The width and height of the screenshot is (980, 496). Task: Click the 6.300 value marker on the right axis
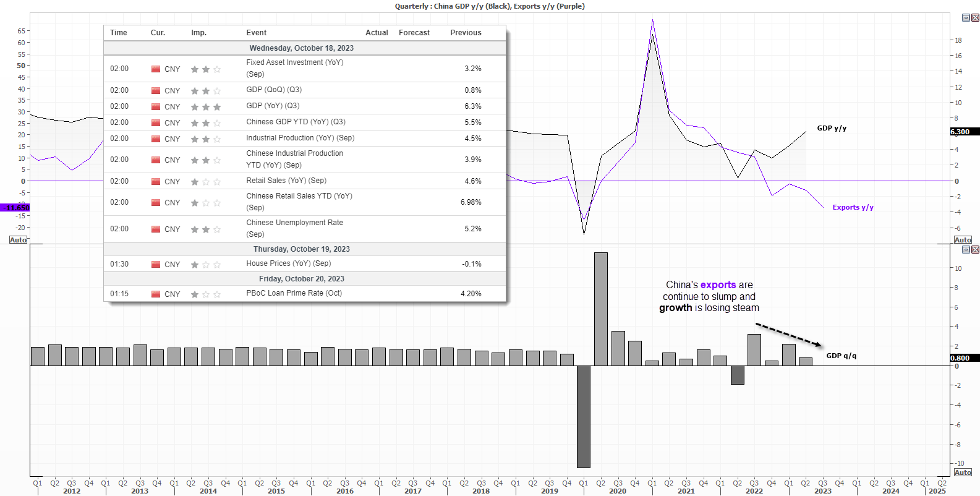coord(965,132)
